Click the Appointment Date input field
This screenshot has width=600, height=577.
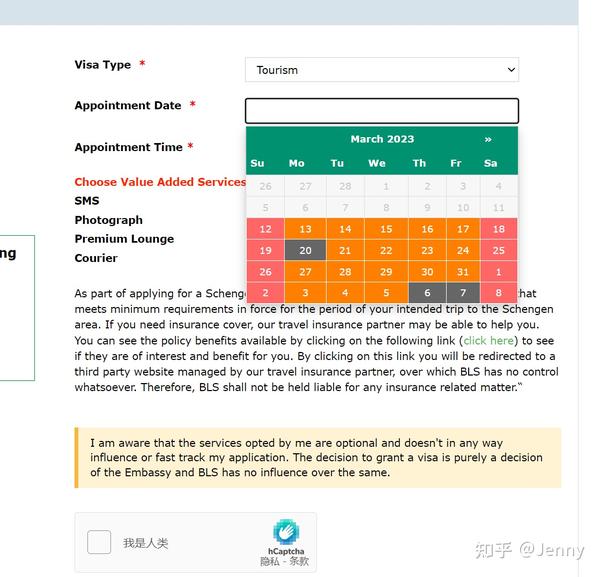(x=382, y=111)
